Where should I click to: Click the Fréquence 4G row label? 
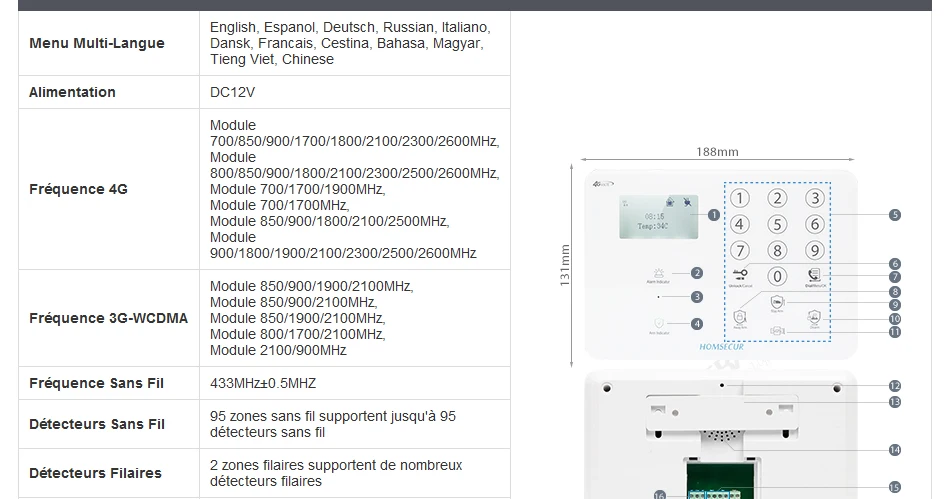coord(78,189)
